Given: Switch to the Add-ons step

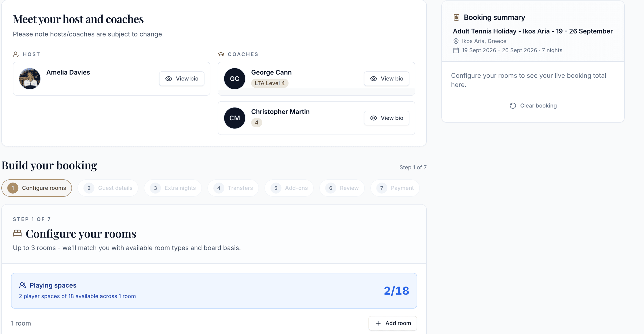Looking at the screenshot, I should pyautogui.click(x=289, y=188).
